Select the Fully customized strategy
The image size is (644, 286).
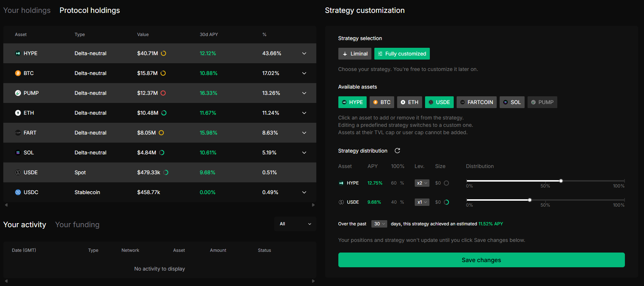pos(402,54)
